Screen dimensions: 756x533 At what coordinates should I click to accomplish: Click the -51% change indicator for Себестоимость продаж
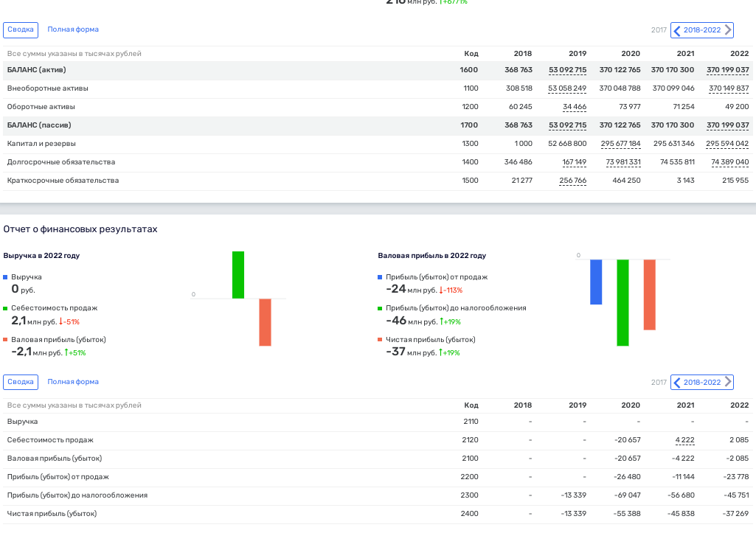click(x=69, y=322)
